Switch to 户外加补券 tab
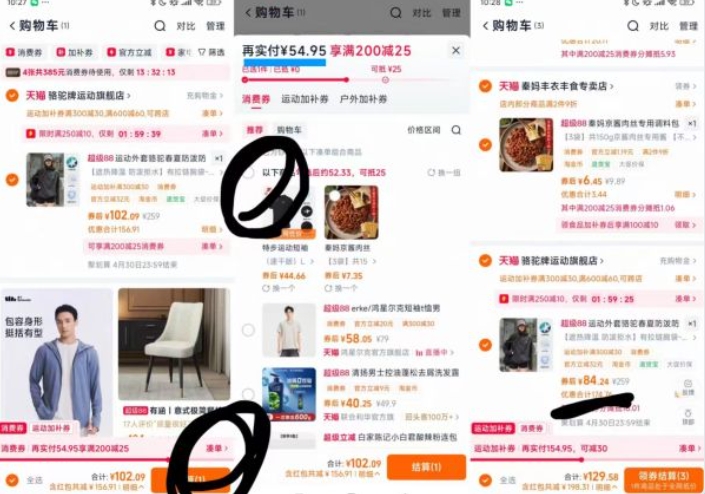The image size is (705, 494). (x=363, y=99)
